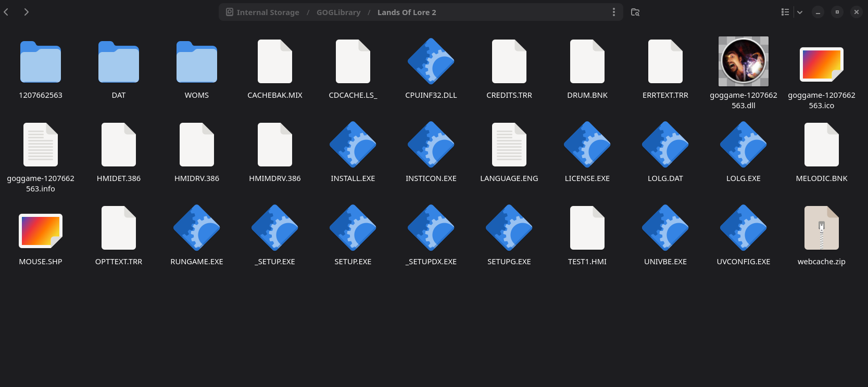
Task: Select the LICENSE.EXE executable icon
Action: point(587,145)
